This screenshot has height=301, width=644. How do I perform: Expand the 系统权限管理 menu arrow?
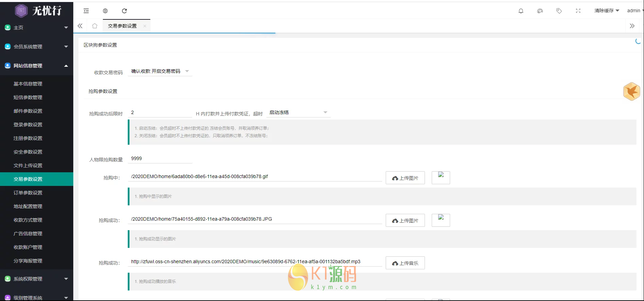66,279
